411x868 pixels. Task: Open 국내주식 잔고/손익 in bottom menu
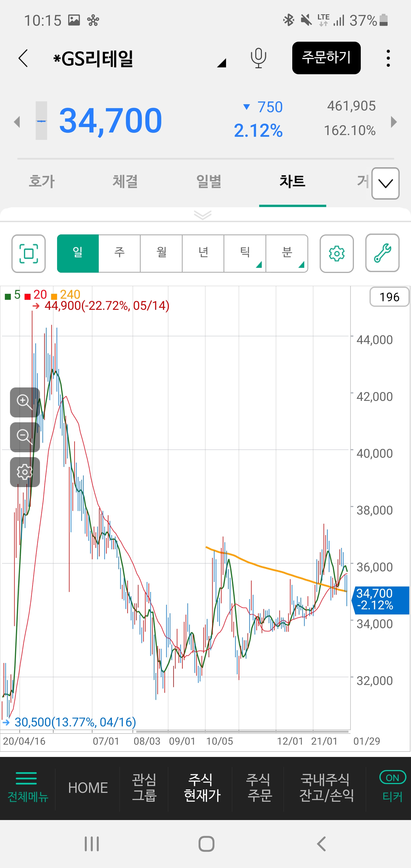326,787
